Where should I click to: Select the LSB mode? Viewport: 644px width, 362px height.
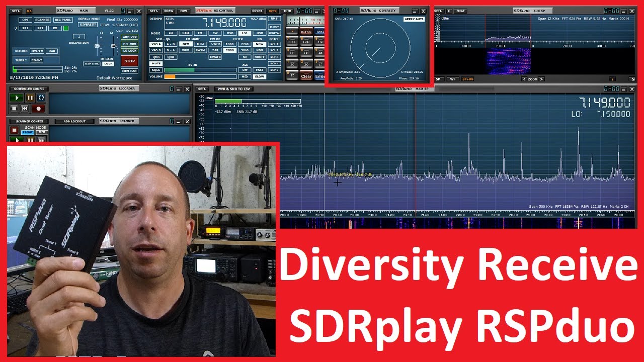[x=245, y=33]
